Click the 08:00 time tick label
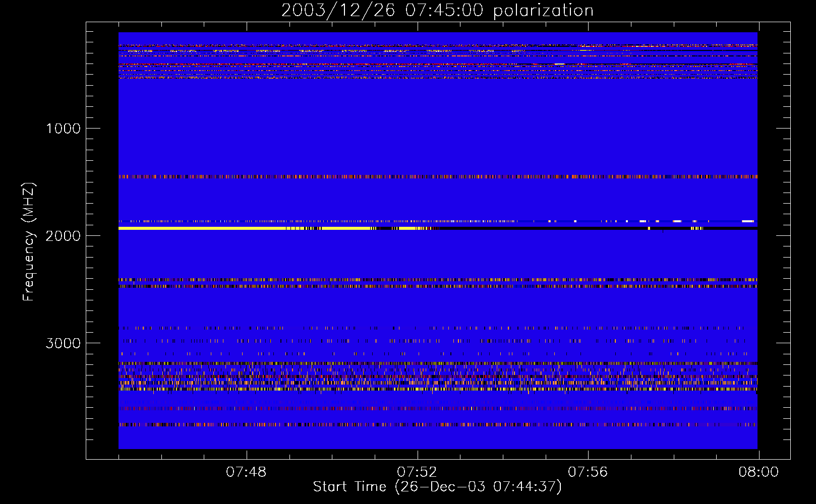 [x=759, y=472]
